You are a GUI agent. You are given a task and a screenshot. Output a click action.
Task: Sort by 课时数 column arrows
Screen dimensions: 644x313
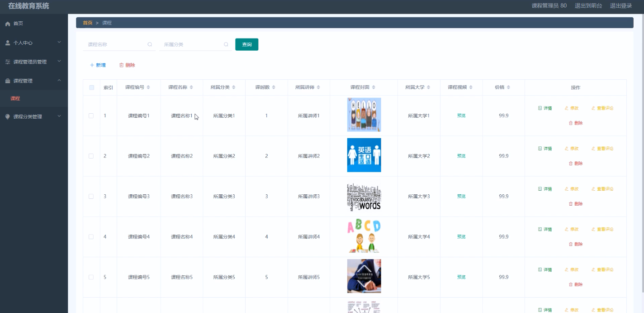[274, 87]
